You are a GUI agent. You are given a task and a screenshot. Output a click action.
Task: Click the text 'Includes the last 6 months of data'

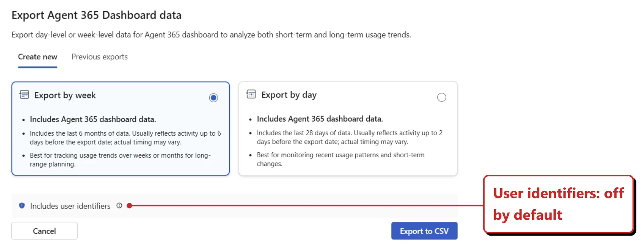[80, 133]
